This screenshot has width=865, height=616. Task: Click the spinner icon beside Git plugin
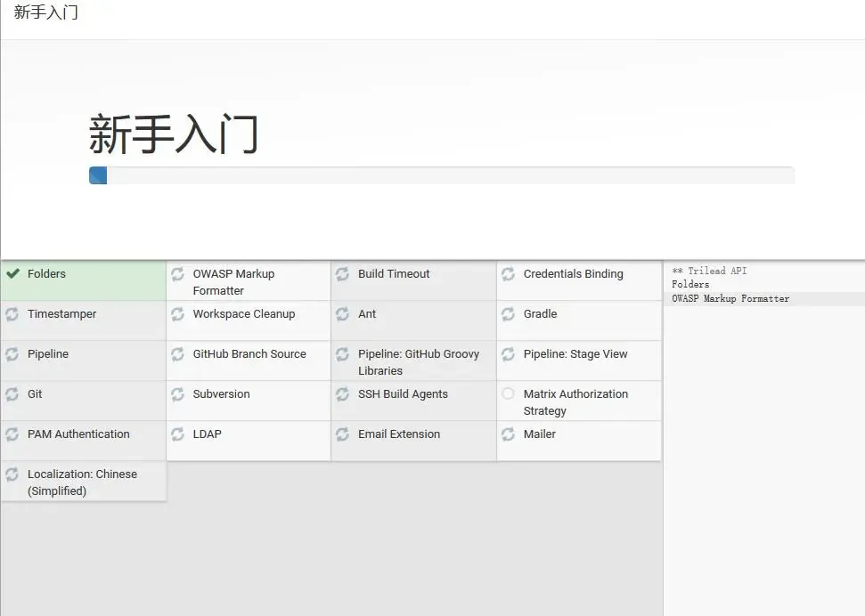point(12,393)
